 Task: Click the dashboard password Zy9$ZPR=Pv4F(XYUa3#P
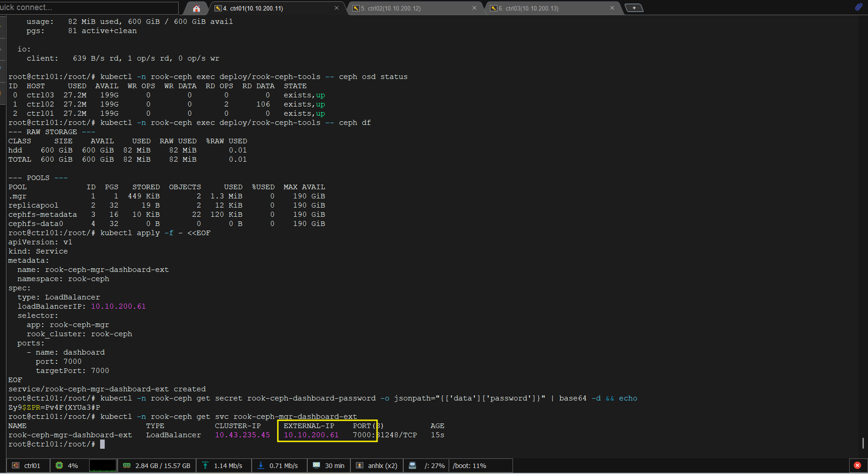pos(54,407)
